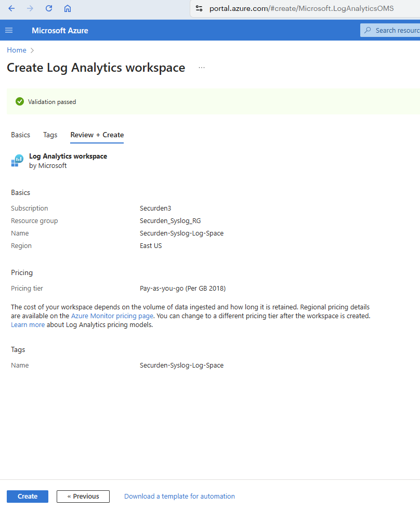The height and width of the screenshot is (509, 420).
Task: Download a template for automation
Action: [x=179, y=497]
